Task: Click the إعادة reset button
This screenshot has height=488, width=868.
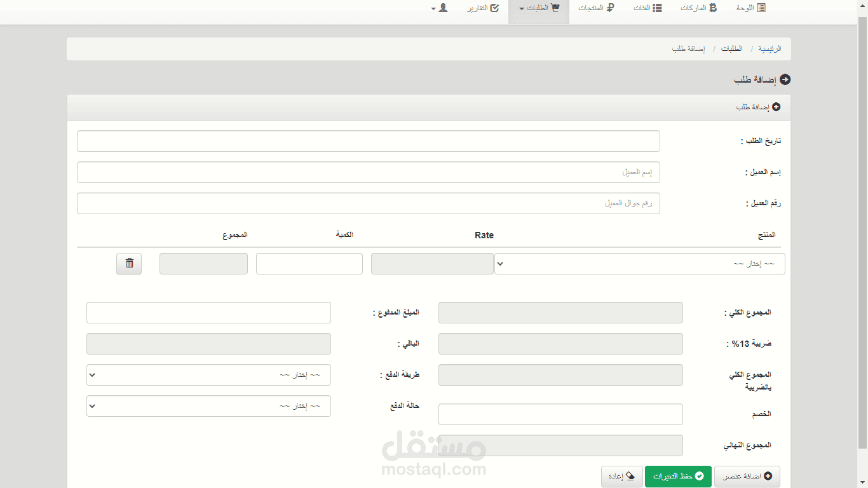Action: [622, 477]
